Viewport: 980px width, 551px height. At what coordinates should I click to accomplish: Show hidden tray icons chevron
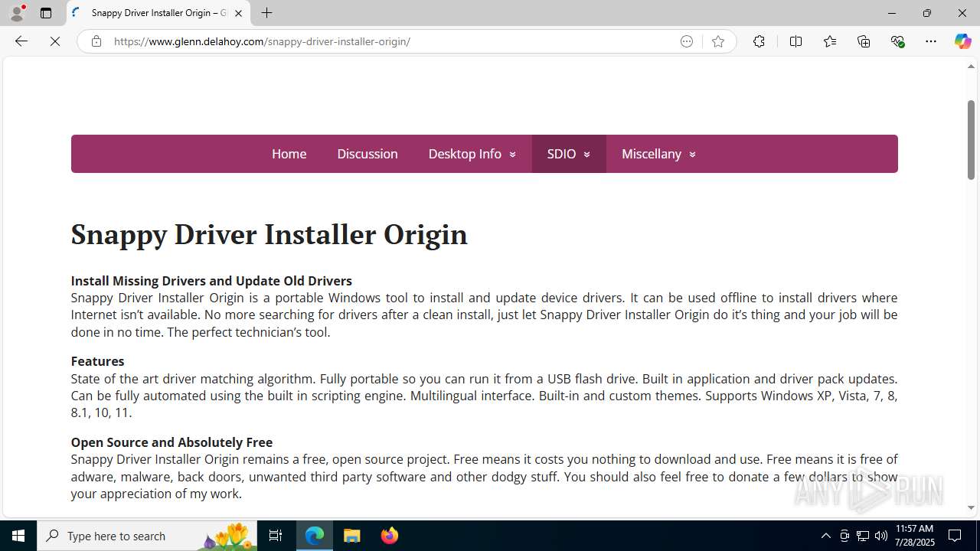pos(825,536)
